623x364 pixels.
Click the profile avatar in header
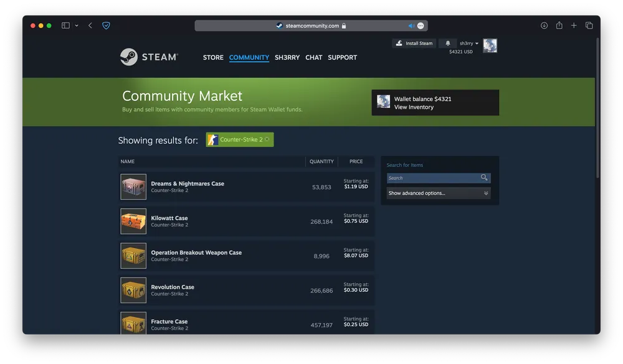pyautogui.click(x=490, y=45)
